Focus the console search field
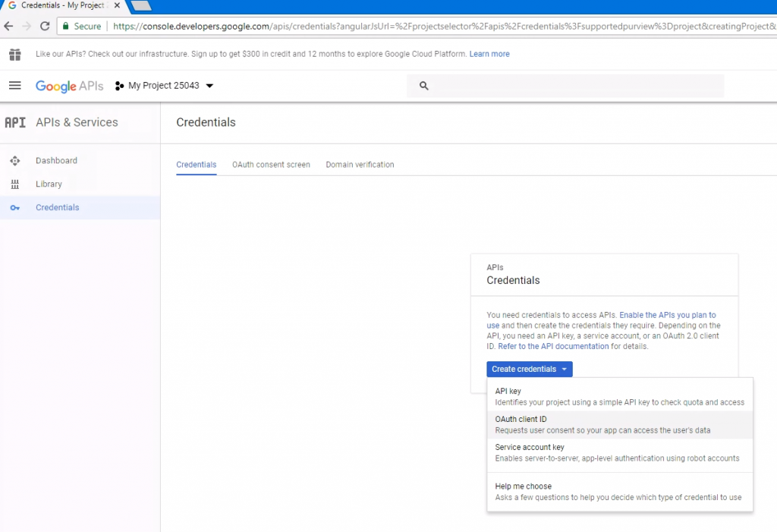This screenshot has width=777, height=532. tap(565, 86)
